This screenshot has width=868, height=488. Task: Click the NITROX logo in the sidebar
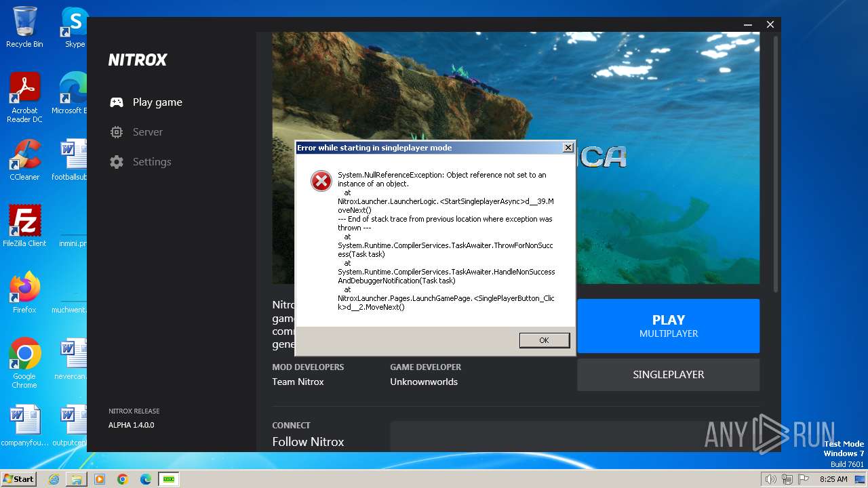[x=138, y=60]
